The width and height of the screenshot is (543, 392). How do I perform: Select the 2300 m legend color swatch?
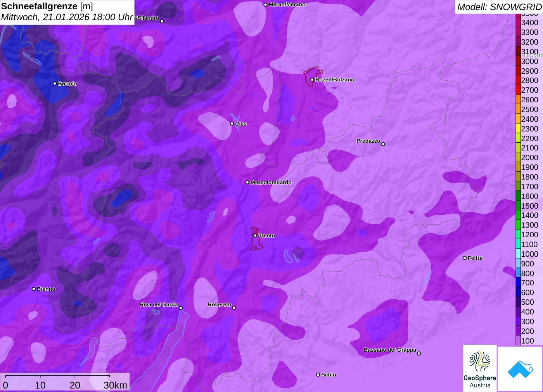tap(518, 128)
